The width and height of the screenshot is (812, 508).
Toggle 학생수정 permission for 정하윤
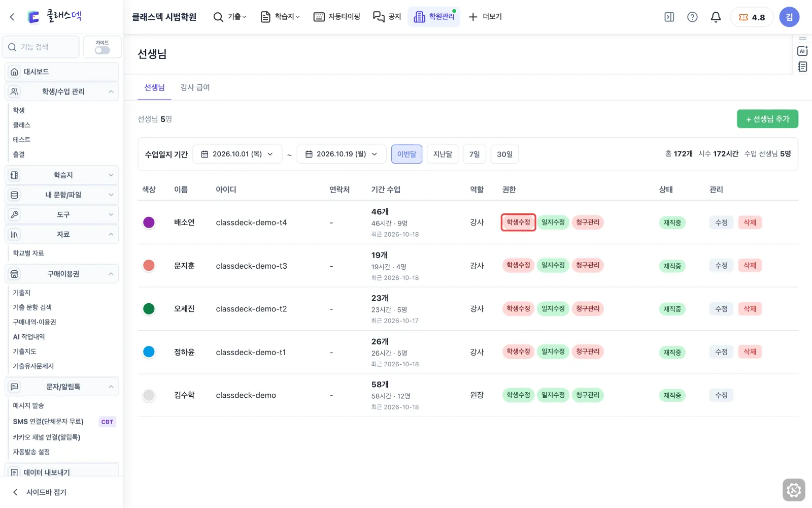coord(518,352)
